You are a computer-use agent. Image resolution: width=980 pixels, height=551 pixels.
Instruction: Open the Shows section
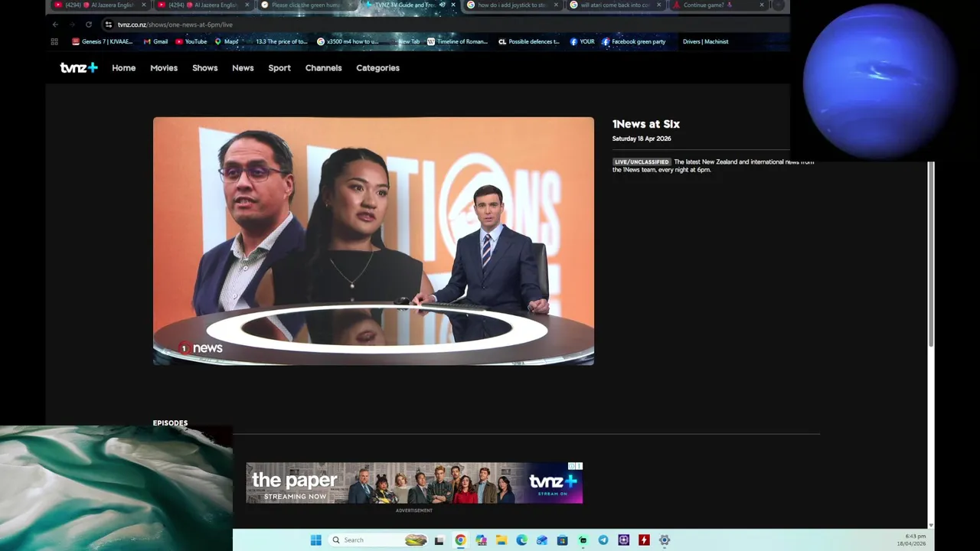tap(204, 68)
